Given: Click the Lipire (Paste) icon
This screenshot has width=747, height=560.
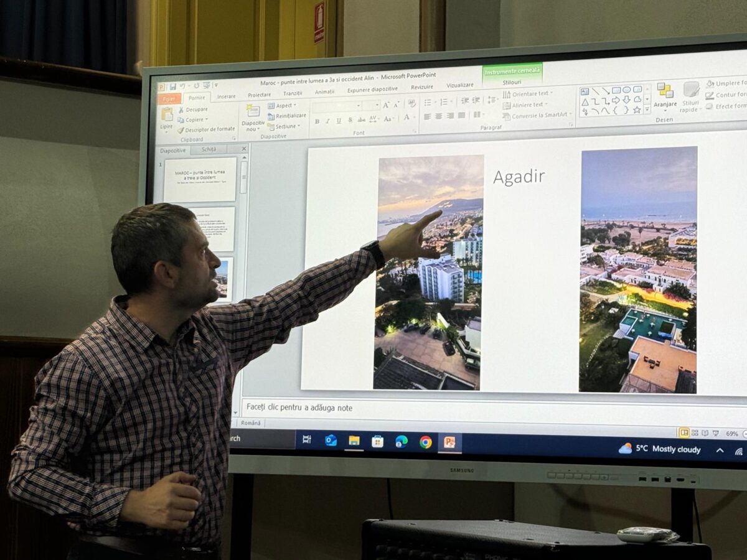Looking at the screenshot, I should point(167,114).
